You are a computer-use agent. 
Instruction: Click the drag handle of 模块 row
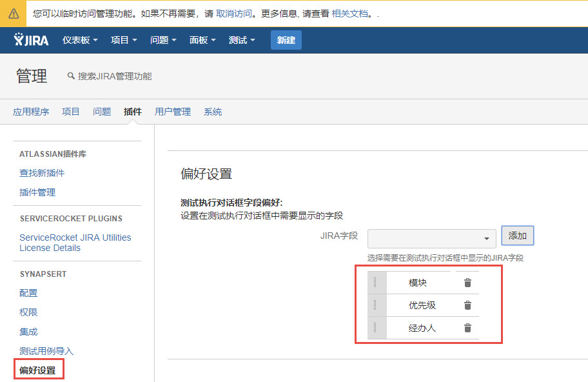375,283
